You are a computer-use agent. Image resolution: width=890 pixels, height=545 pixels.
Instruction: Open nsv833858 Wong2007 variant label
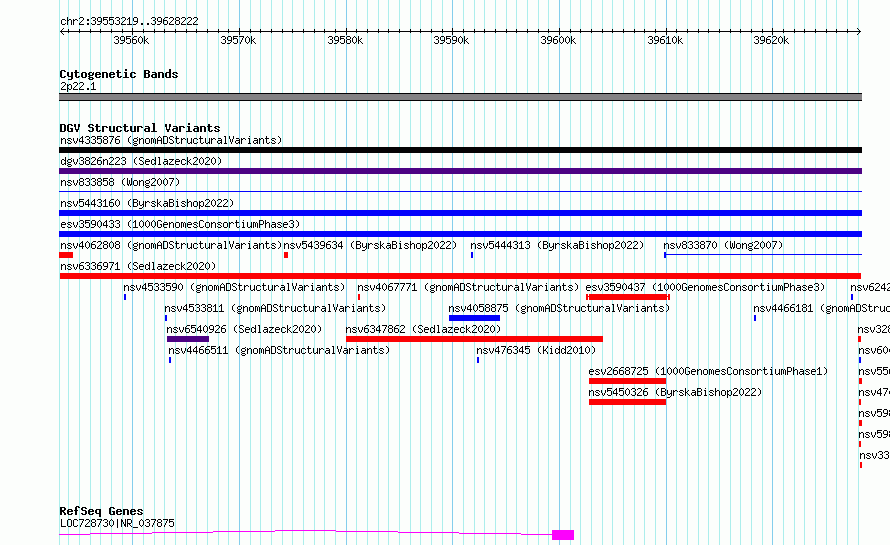click(120, 182)
